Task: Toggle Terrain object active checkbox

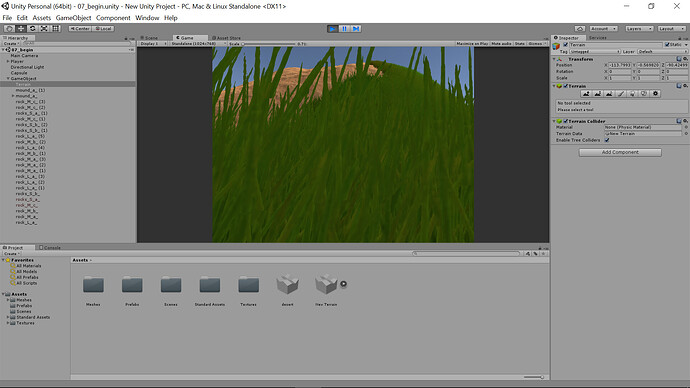Action: (x=565, y=45)
